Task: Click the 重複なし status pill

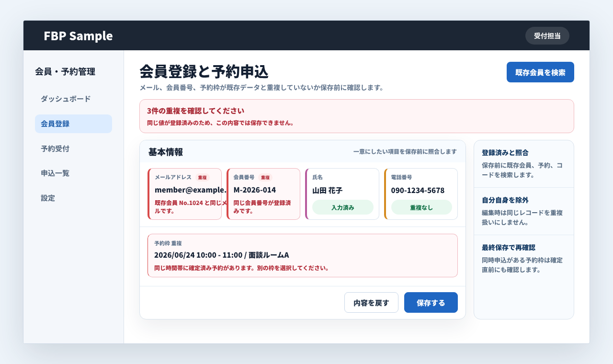Action: (421, 207)
